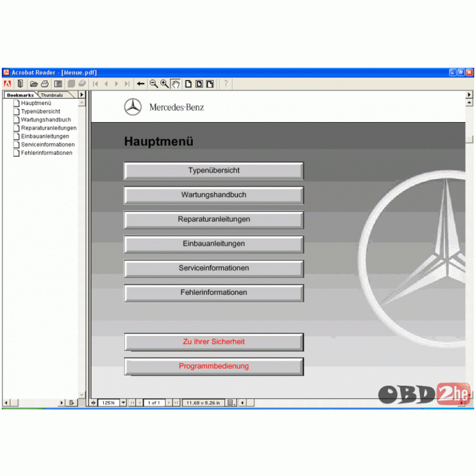This screenshot has height=476, width=476.
Task: Click the page layout icon in status bar
Action: click(231, 403)
